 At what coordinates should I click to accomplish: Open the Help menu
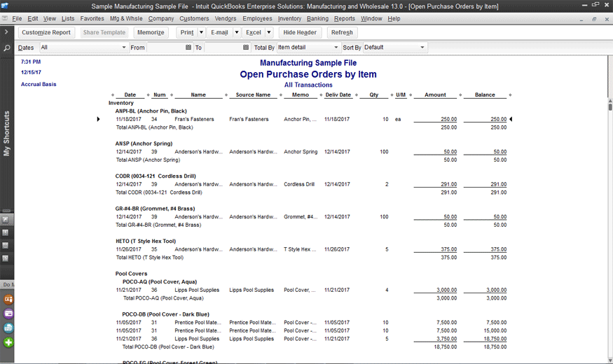point(394,18)
